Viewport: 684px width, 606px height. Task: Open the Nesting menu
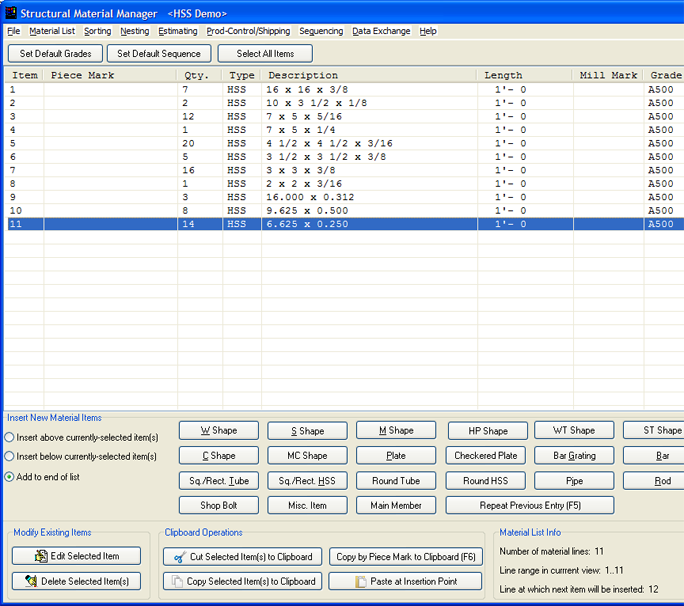(135, 31)
